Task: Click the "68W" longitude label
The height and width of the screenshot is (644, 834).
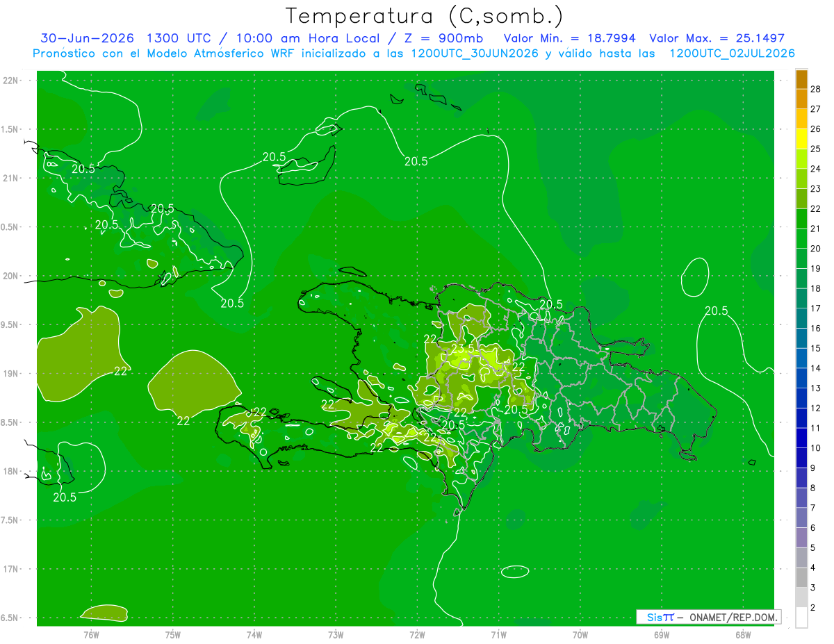Action: coord(743,634)
